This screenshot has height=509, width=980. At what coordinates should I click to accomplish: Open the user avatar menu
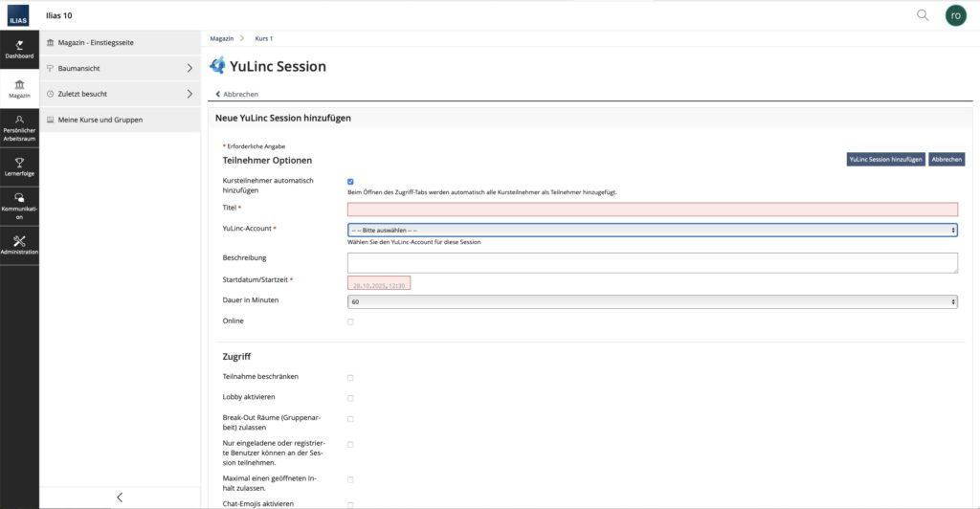[x=955, y=15]
